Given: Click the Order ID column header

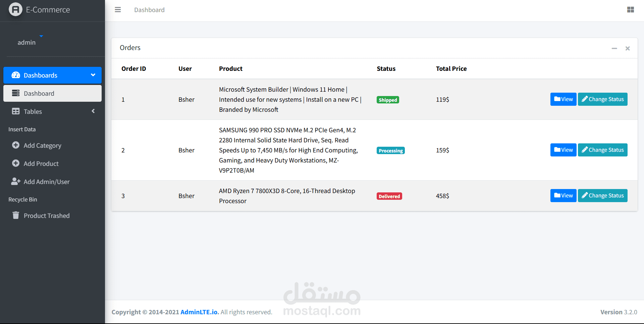Looking at the screenshot, I should (133, 68).
